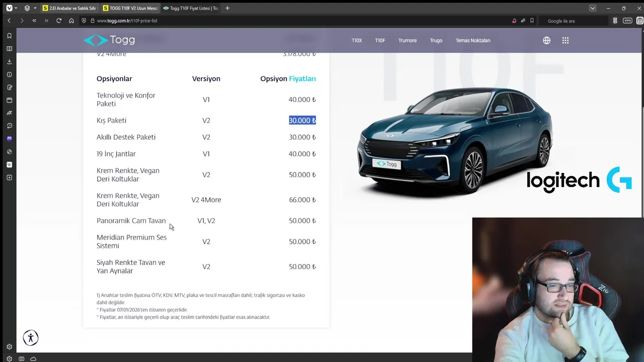Select the Togg T10F Fiyat Listesi tab

(191, 8)
